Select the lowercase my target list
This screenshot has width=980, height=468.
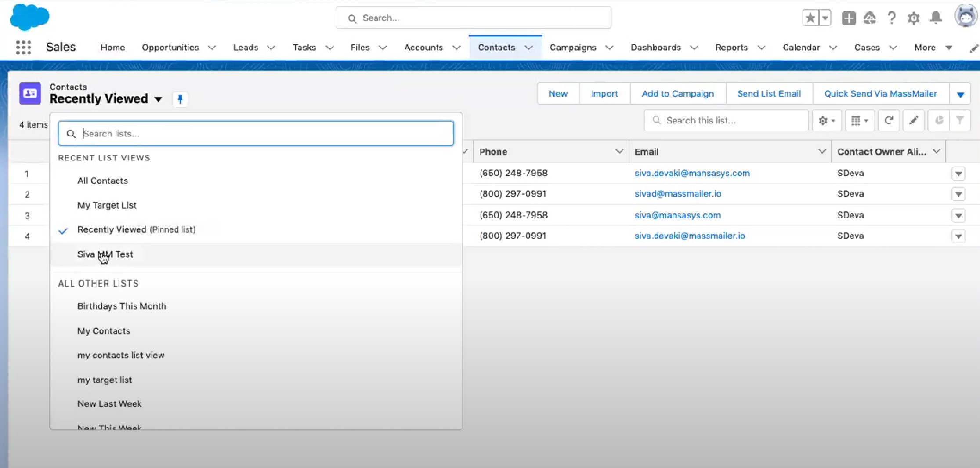click(x=256, y=380)
